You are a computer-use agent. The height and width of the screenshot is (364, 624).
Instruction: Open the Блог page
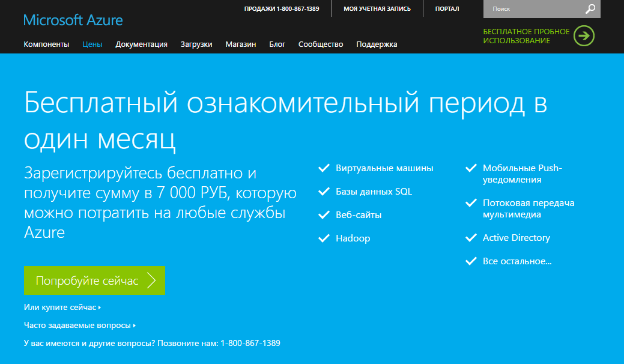(x=277, y=44)
